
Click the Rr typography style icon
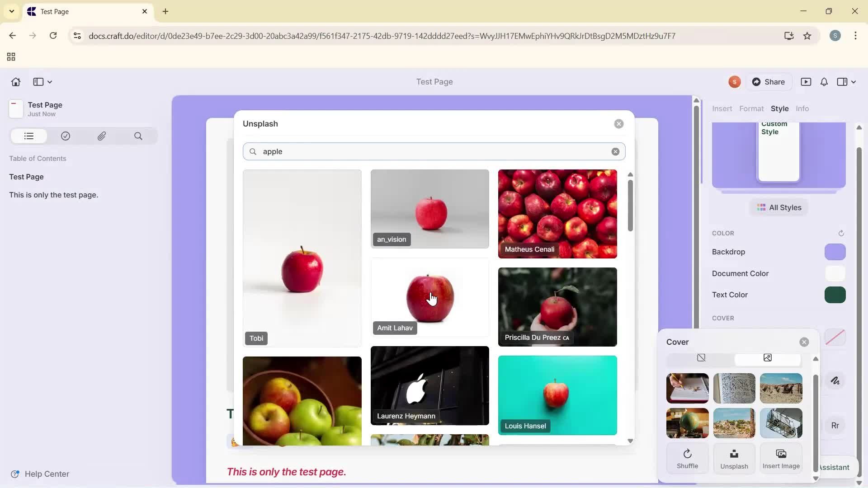(835, 425)
